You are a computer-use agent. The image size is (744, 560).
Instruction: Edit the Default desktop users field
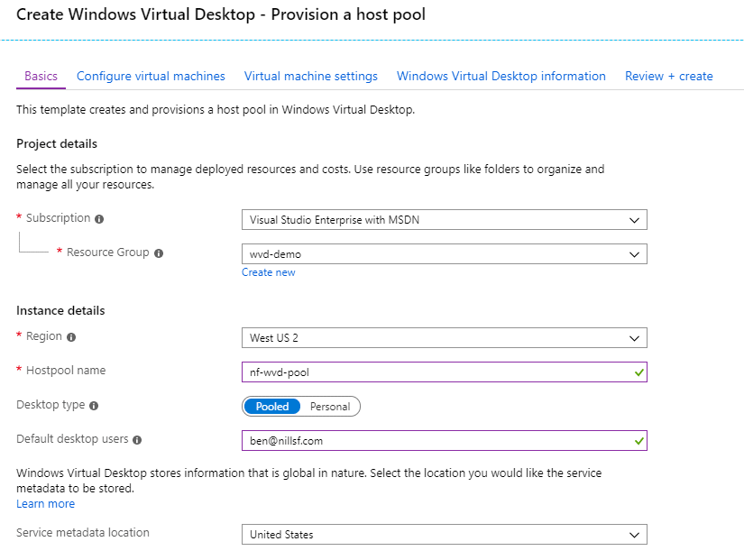coord(444,440)
